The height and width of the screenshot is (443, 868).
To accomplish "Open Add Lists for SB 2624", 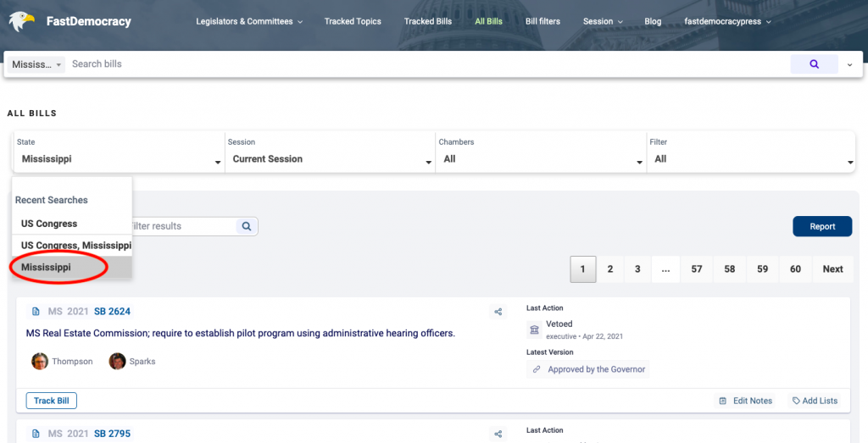I will pos(815,401).
